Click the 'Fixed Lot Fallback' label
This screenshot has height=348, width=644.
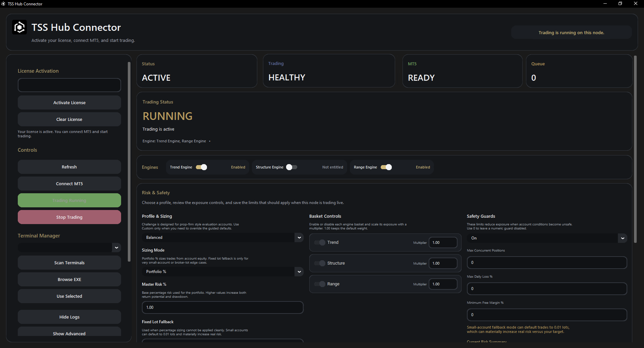(x=158, y=322)
